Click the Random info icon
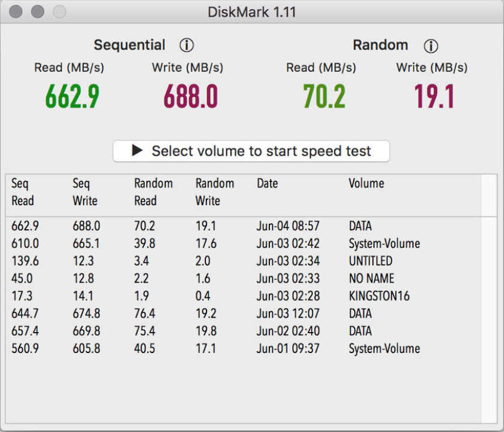The height and width of the screenshot is (432, 504). tap(430, 45)
